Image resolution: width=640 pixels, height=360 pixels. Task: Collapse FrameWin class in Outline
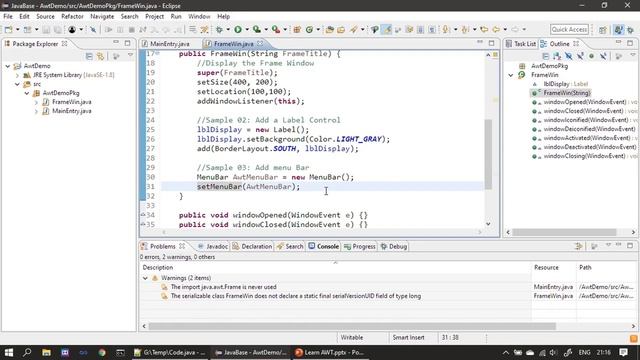click(511, 75)
